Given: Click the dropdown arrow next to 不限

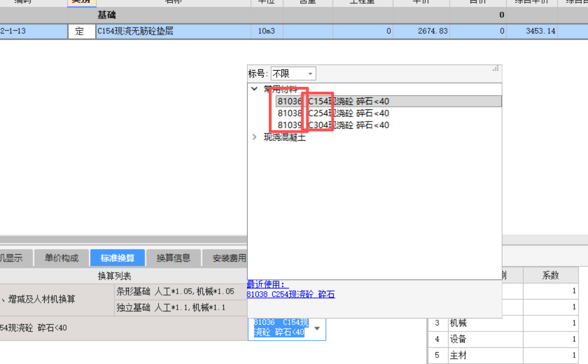Looking at the screenshot, I should click(310, 73).
